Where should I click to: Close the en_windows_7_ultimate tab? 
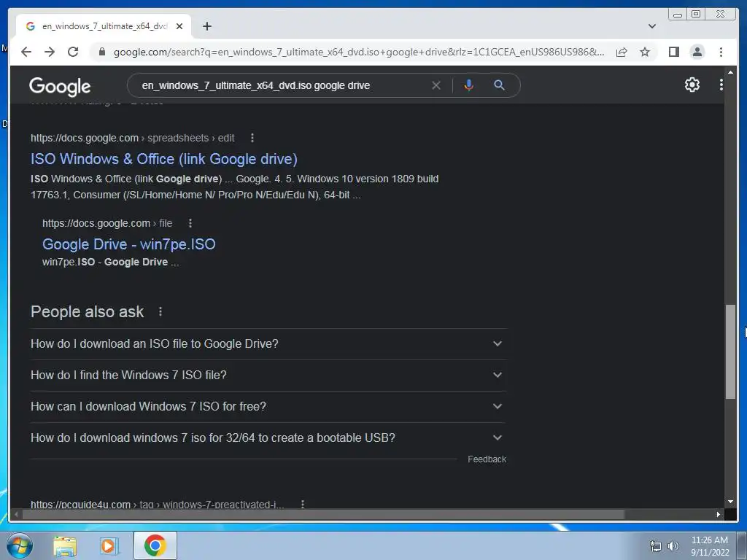(179, 26)
